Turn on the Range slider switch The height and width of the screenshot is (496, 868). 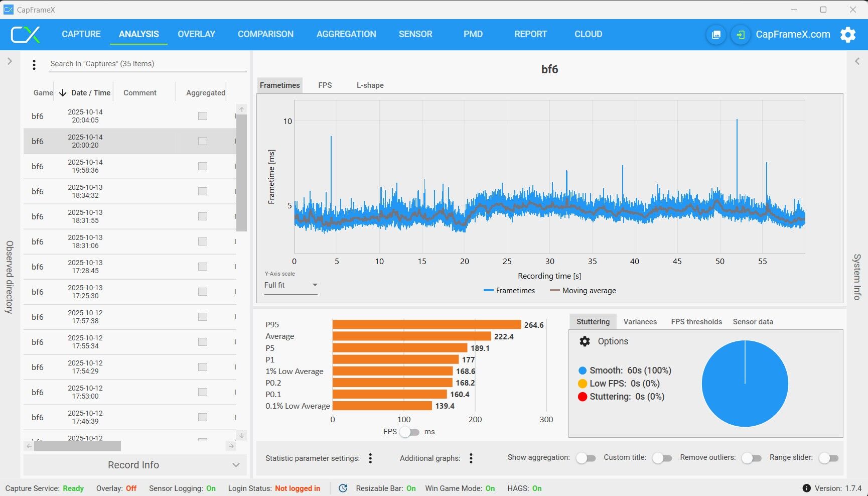tap(828, 458)
